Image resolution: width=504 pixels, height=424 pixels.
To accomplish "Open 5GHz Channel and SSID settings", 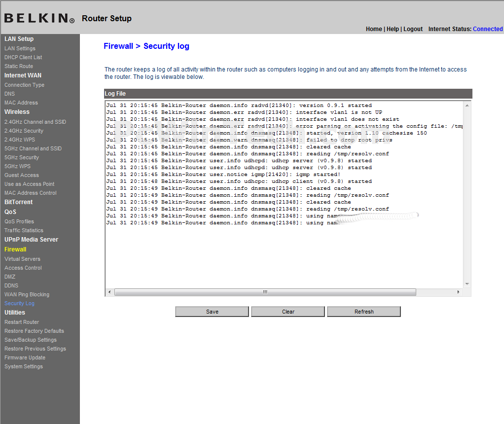I will click(33, 148).
